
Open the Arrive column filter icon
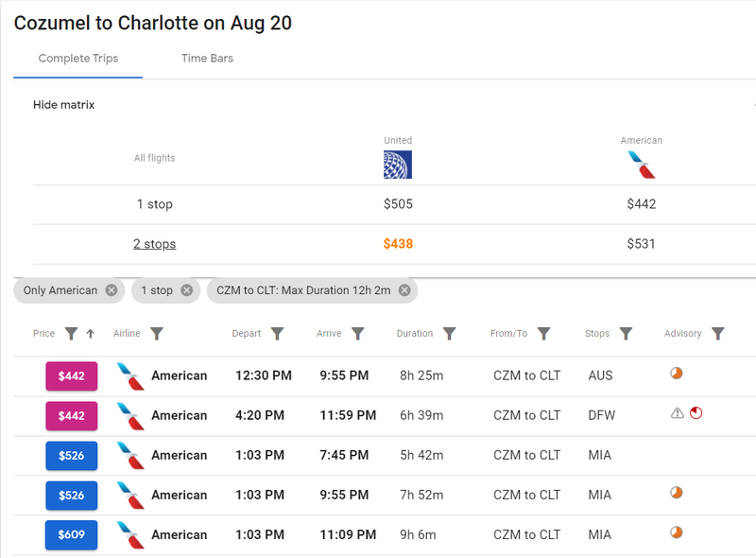[358, 334]
